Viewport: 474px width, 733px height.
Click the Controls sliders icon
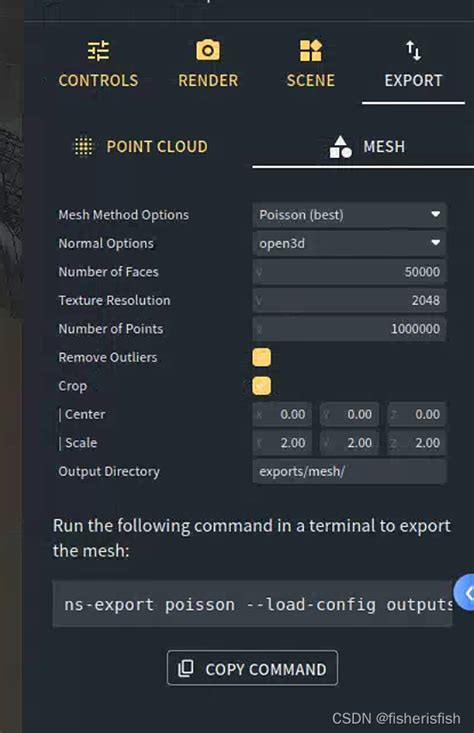click(98, 50)
